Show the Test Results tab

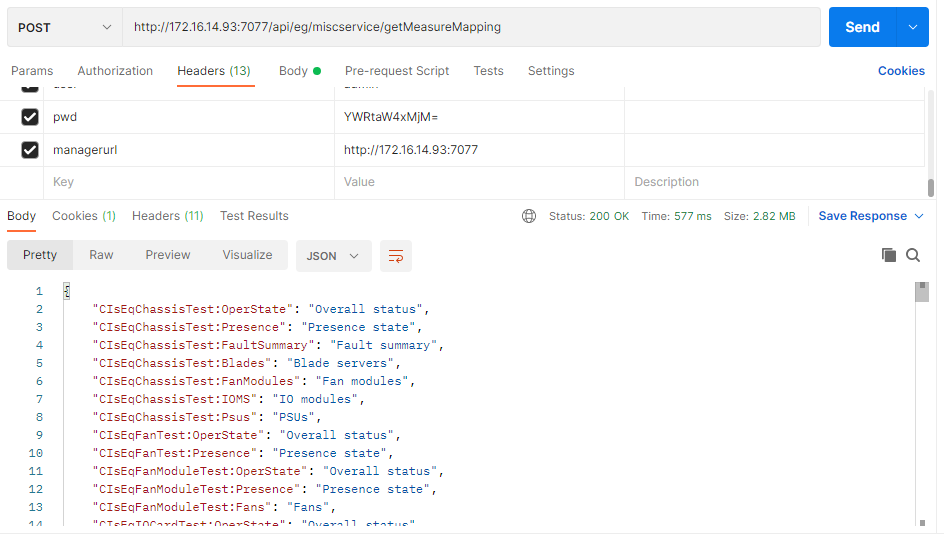[x=254, y=216]
